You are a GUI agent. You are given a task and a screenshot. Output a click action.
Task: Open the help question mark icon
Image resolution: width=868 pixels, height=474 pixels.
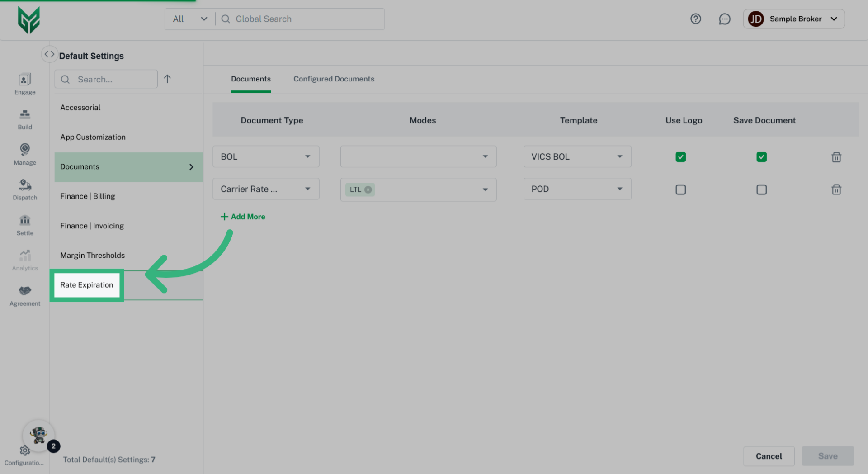695,19
